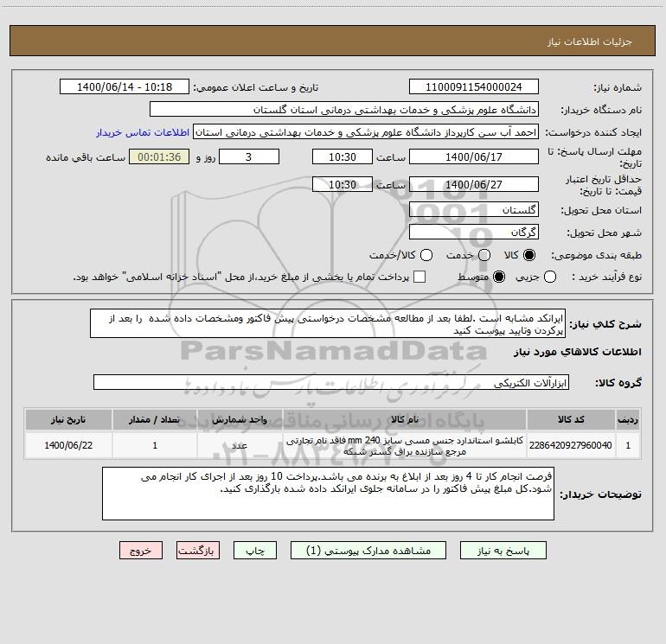Click the تعداد / مقدار column header
The height and width of the screenshot is (644, 666).
coord(155,419)
